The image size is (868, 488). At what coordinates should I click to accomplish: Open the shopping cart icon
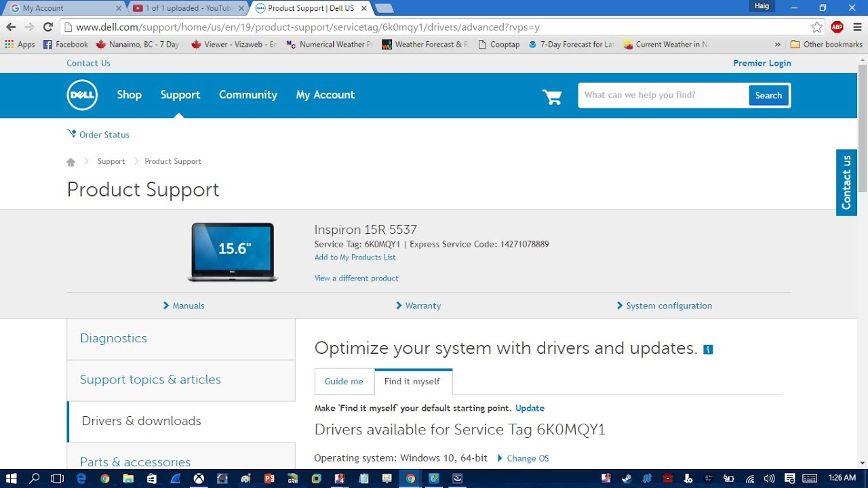(x=552, y=96)
